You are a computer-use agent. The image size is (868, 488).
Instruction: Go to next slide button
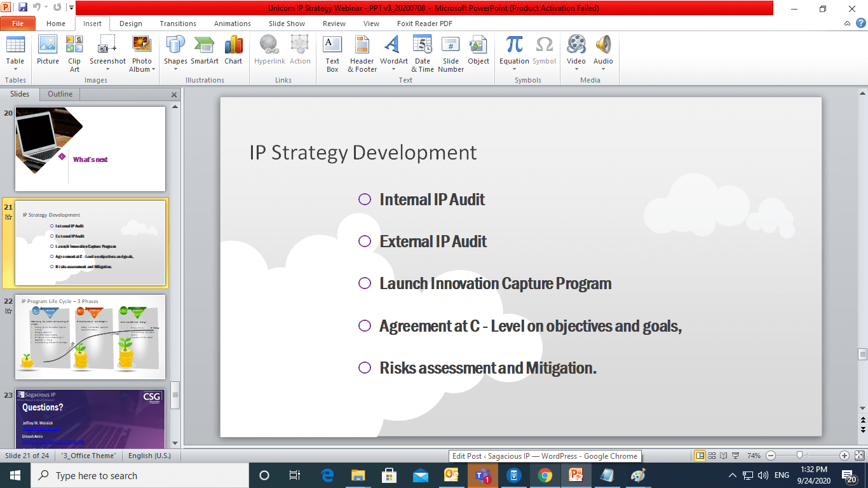point(863,430)
